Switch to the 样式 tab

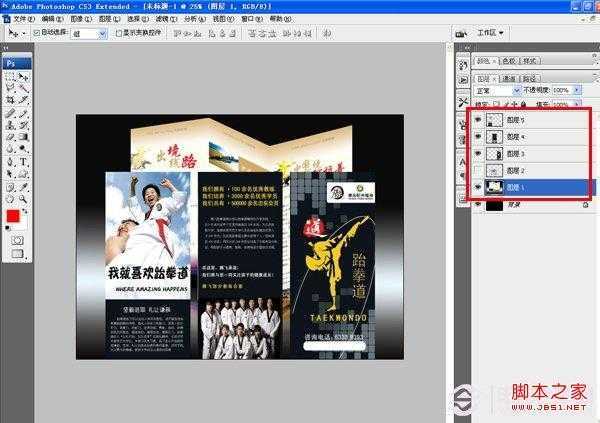(x=530, y=60)
